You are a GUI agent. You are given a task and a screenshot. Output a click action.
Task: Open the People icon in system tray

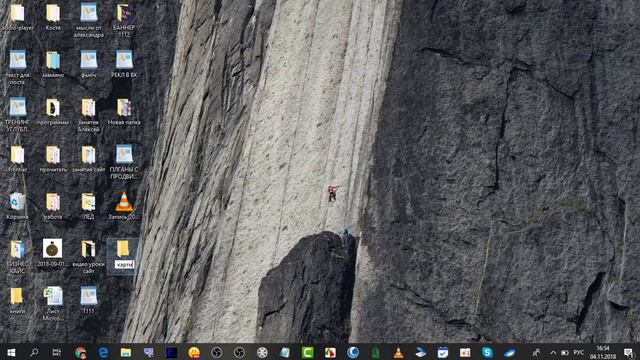(x=536, y=352)
